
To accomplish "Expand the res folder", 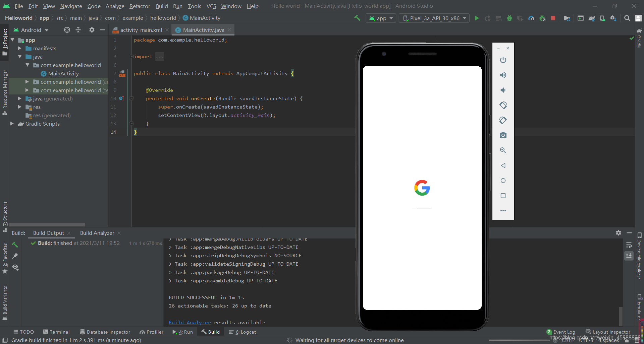I will pos(20,107).
